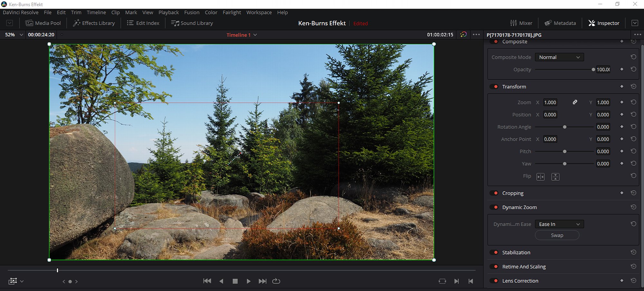
Task: Open the Mixer panel
Action: point(521,23)
